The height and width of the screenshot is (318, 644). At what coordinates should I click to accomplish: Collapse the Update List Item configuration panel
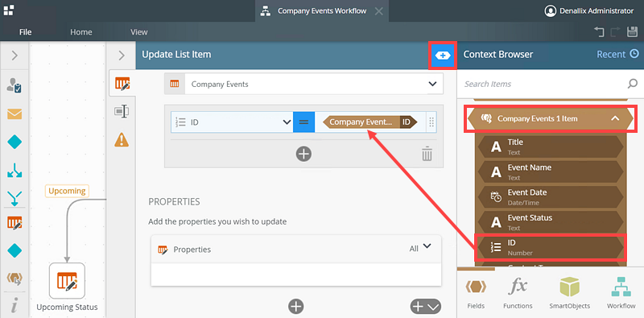point(122,56)
